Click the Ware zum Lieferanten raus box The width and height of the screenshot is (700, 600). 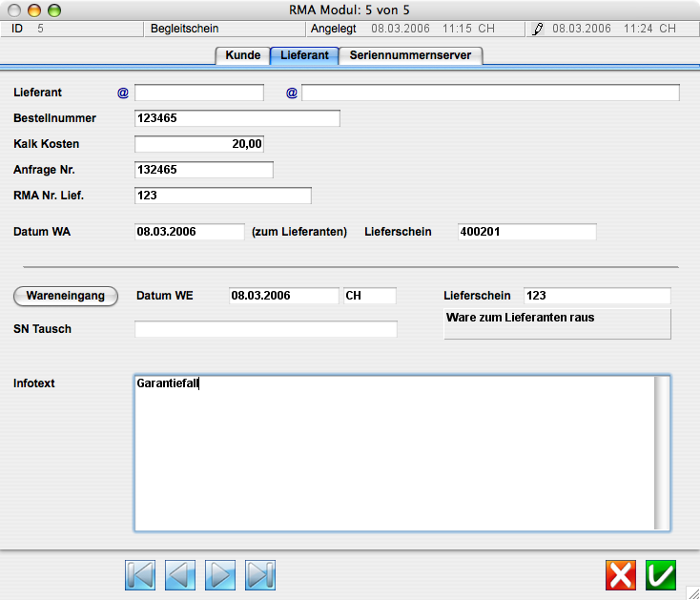pyautogui.click(x=557, y=323)
